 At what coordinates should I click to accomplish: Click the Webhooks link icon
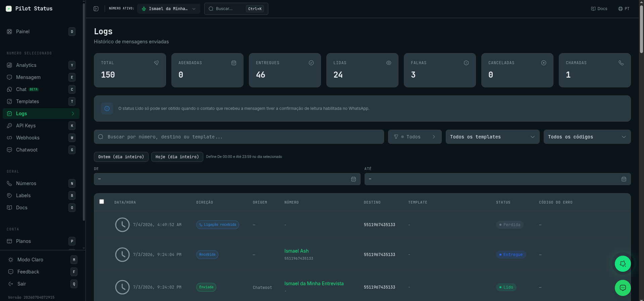pos(9,138)
